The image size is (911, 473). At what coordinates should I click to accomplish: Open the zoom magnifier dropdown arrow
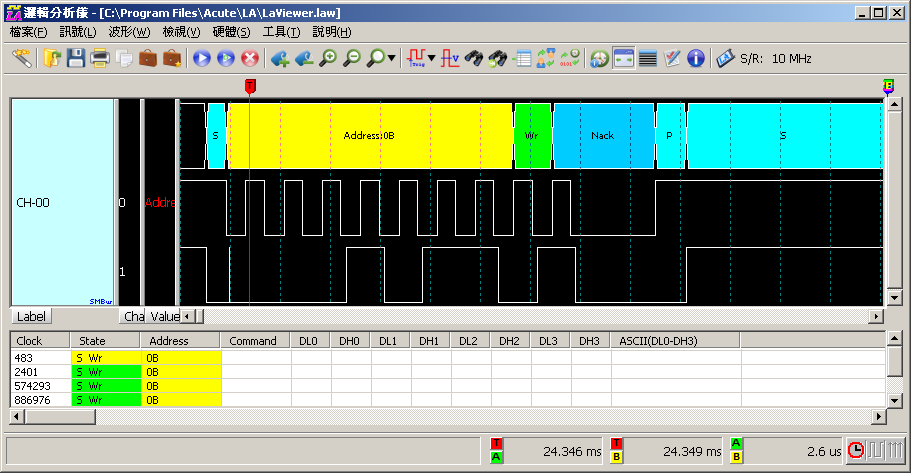pyautogui.click(x=392, y=58)
